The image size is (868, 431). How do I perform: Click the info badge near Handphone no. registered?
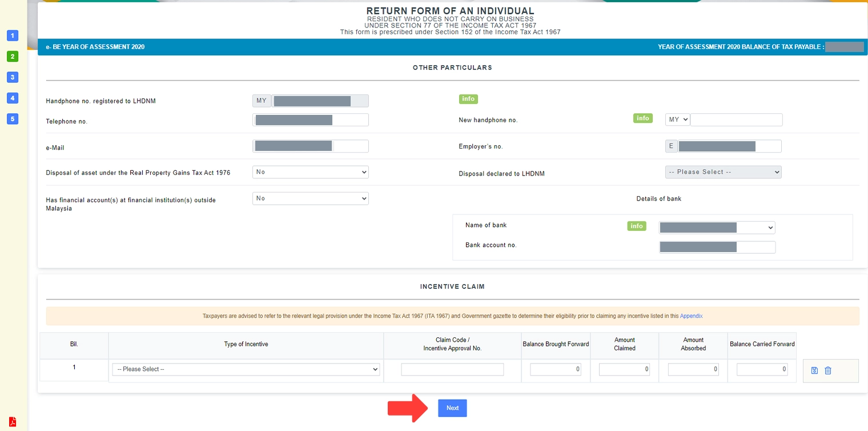click(468, 98)
